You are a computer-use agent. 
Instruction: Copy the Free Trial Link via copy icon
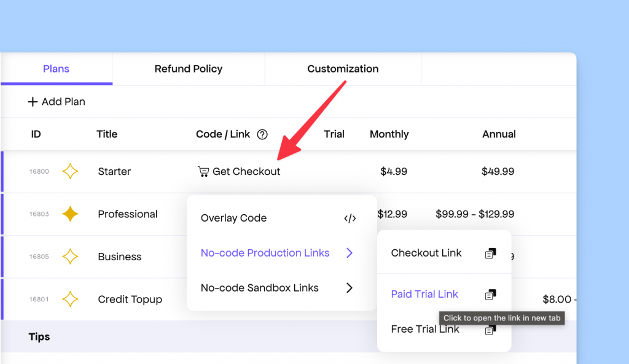point(490,329)
